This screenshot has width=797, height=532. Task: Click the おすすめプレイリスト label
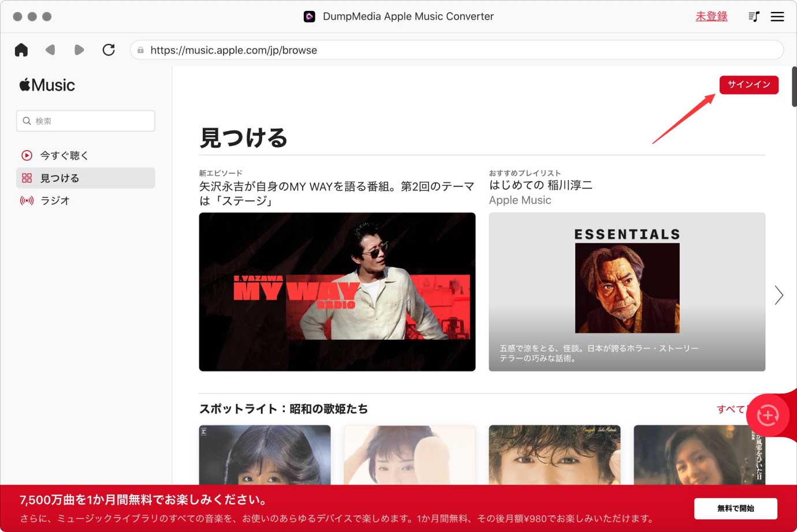[x=525, y=173]
